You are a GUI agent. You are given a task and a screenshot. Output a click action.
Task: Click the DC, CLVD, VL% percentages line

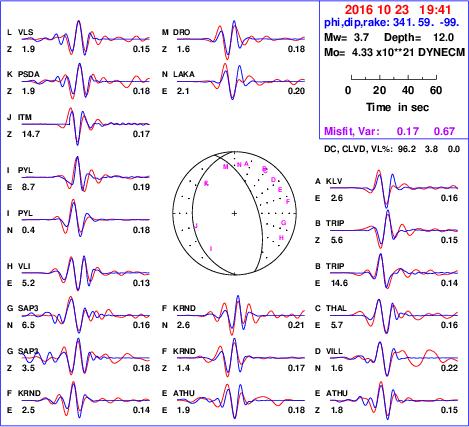click(x=392, y=149)
